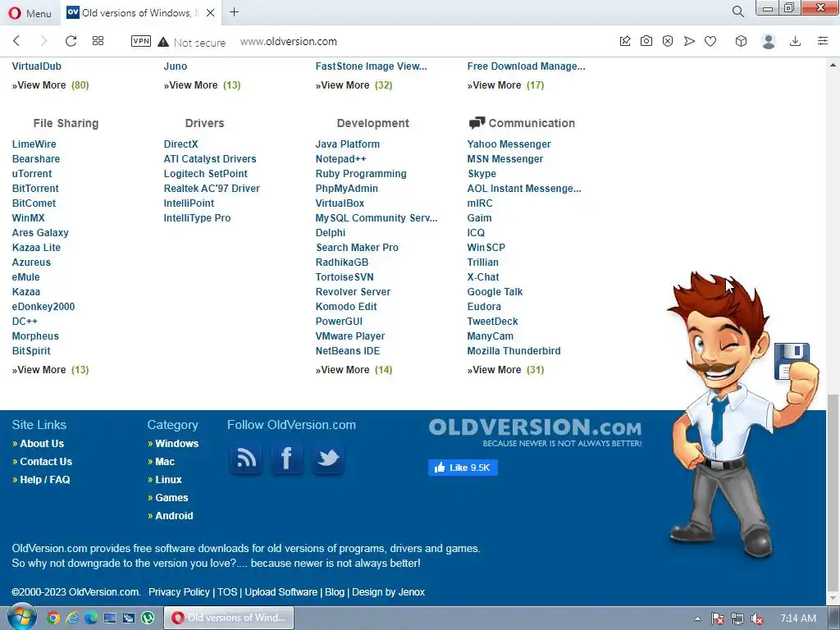Open the Blog footer link

tap(335, 592)
